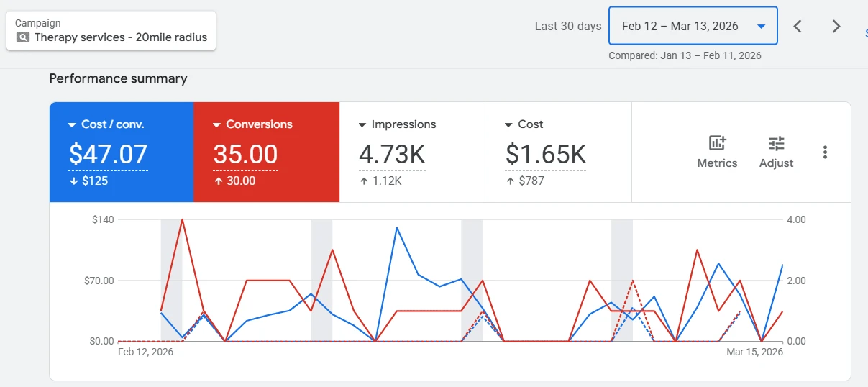
Task: Open the Metrics chart icon
Action: [x=717, y=142]
